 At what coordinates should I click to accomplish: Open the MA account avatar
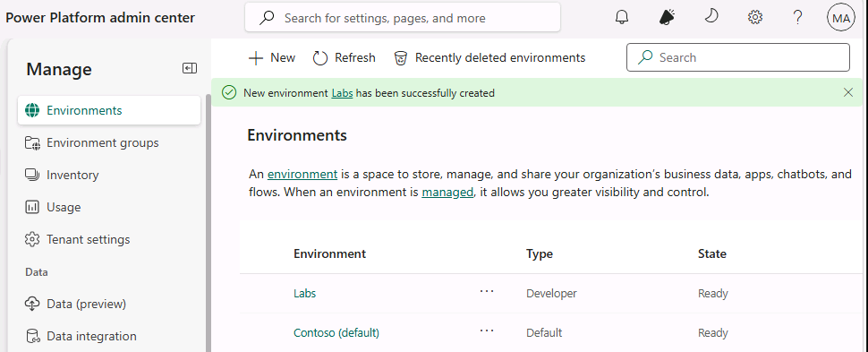(x=841, y=18)
